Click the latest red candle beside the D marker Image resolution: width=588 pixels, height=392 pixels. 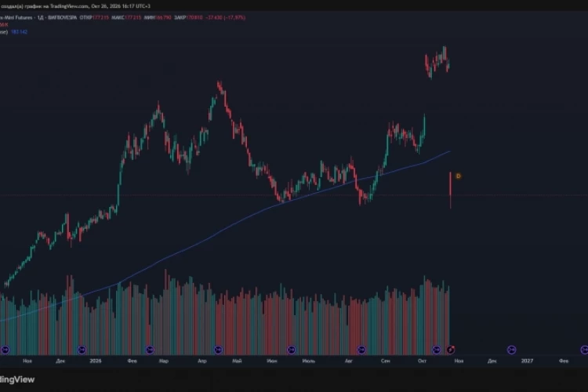click(450, 190)
